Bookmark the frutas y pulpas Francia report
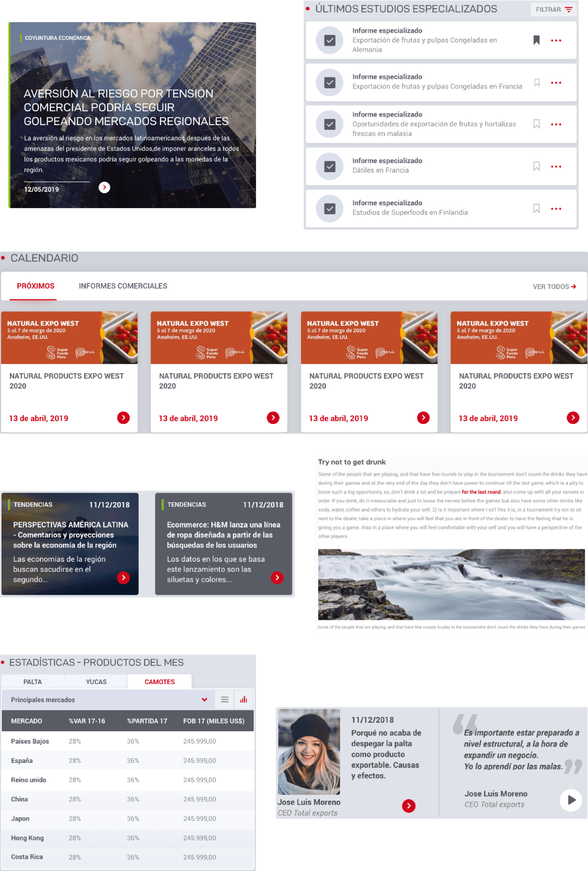The height and width of the screenshot is (871, 588). click(537, 82)
